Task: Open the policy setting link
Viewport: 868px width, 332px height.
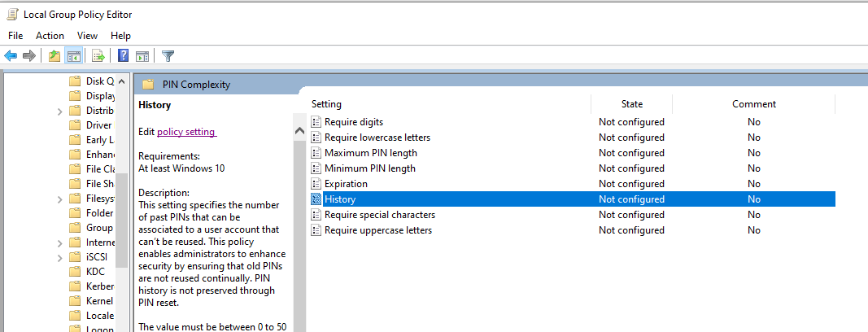Action: click(x=186, y=132)
